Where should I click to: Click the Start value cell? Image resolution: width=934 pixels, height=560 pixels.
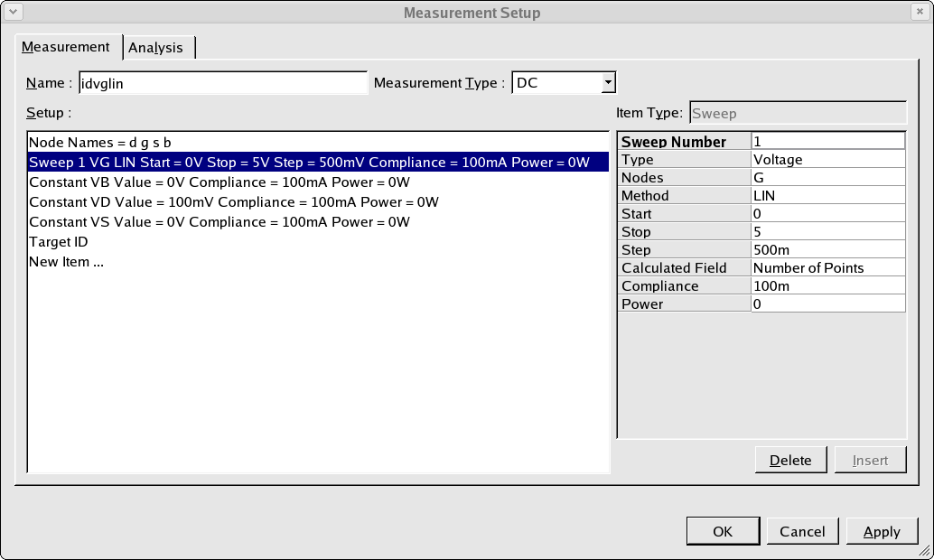(828, 214)
